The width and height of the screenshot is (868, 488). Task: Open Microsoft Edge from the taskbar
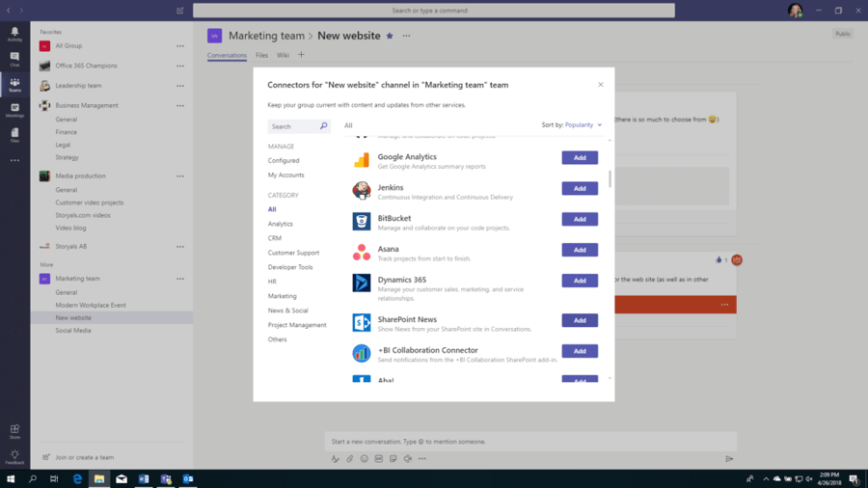(77, 478)
